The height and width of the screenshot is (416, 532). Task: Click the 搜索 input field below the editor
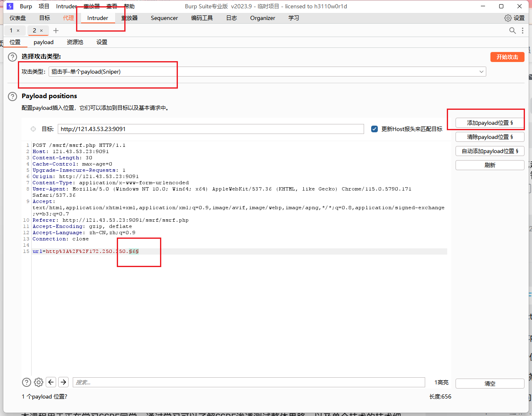tap(249, 382)
